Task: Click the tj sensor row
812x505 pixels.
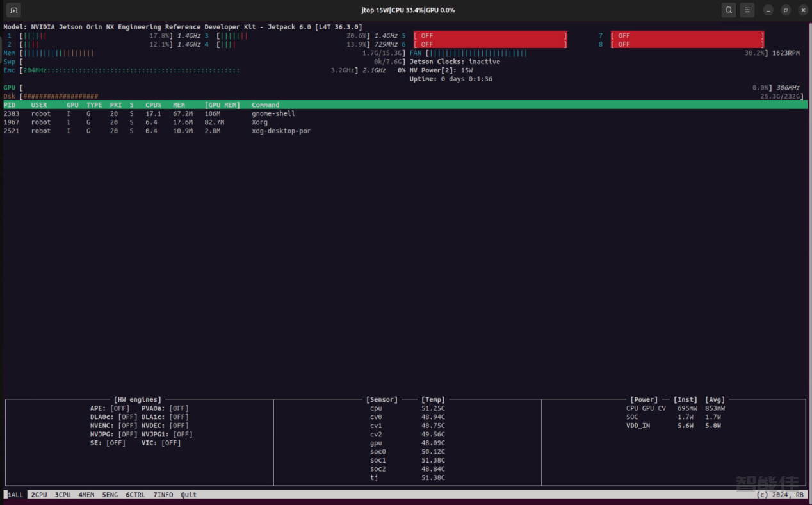Action: click(x=407, y=477)
